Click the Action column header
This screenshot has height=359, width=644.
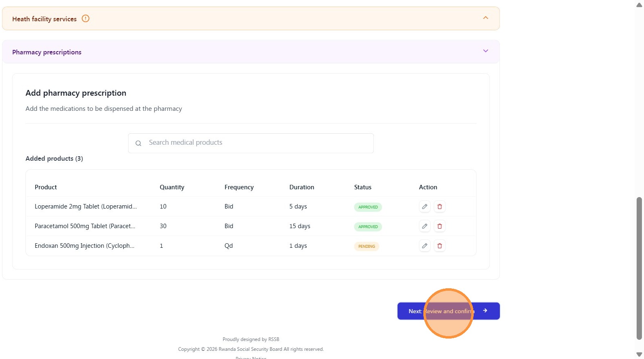pos(428,187)
